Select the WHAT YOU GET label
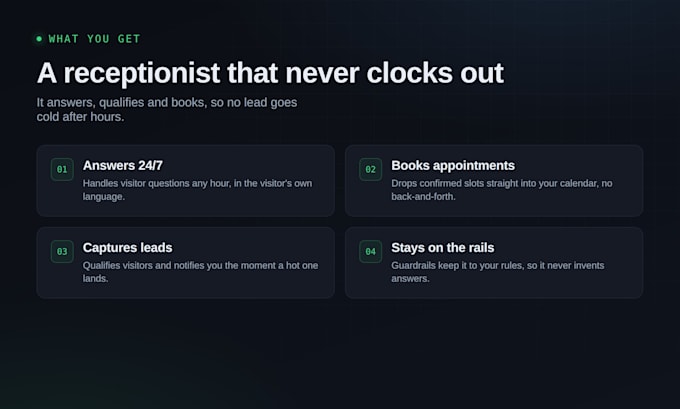Screen dimensions: 680x409 tap(94, 39)
